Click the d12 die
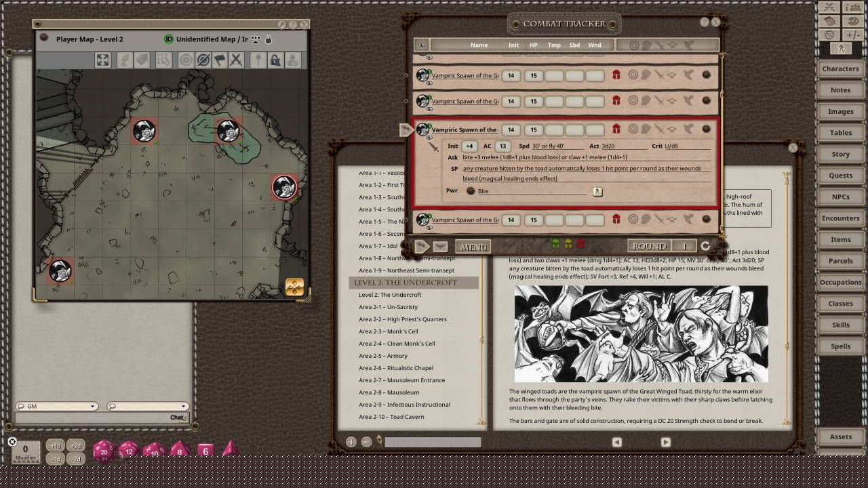The width and height of the screenshot is (868, 488). point(128,450)
